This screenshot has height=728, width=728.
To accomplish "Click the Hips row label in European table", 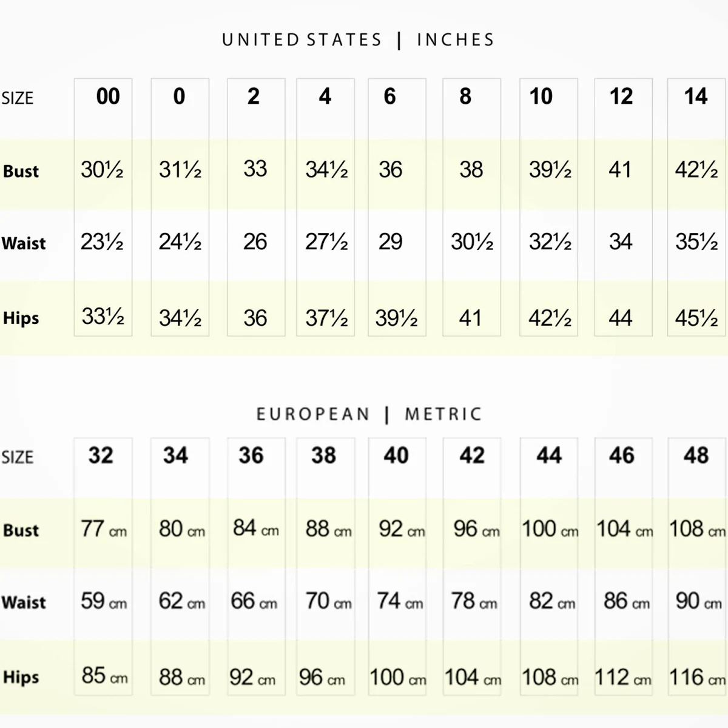I will [x=21, y=677].
